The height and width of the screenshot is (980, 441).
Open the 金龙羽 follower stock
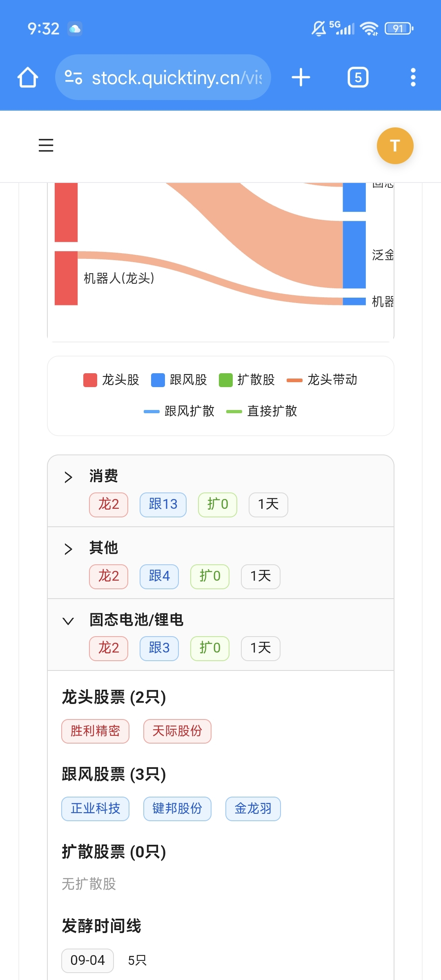253,808
